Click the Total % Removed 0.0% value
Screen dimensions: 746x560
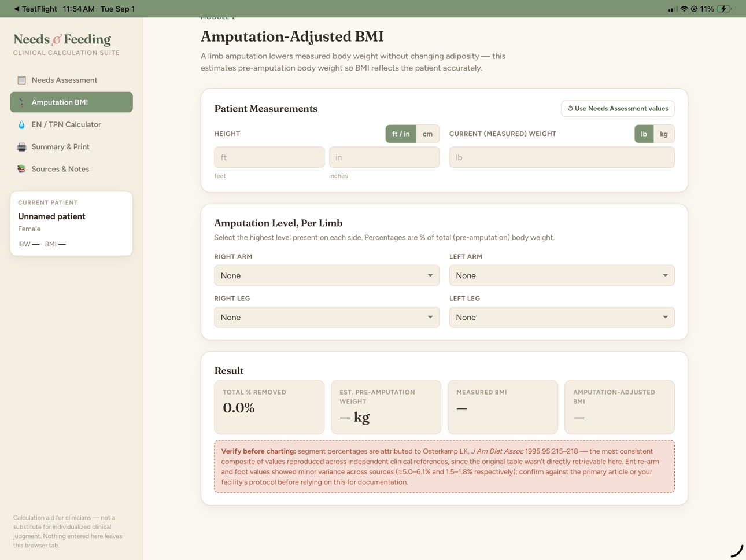coord(239,408)
